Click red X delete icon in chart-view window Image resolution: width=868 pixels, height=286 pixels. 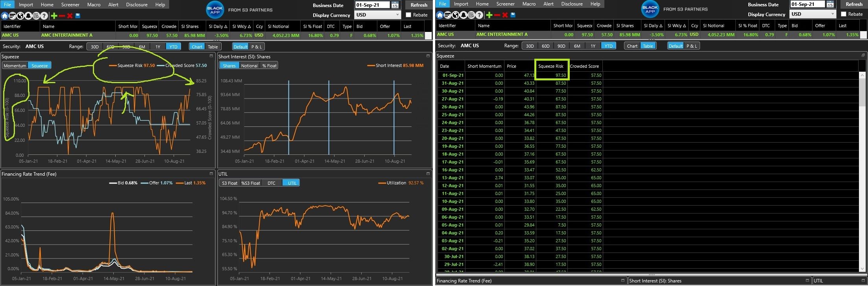70,16
